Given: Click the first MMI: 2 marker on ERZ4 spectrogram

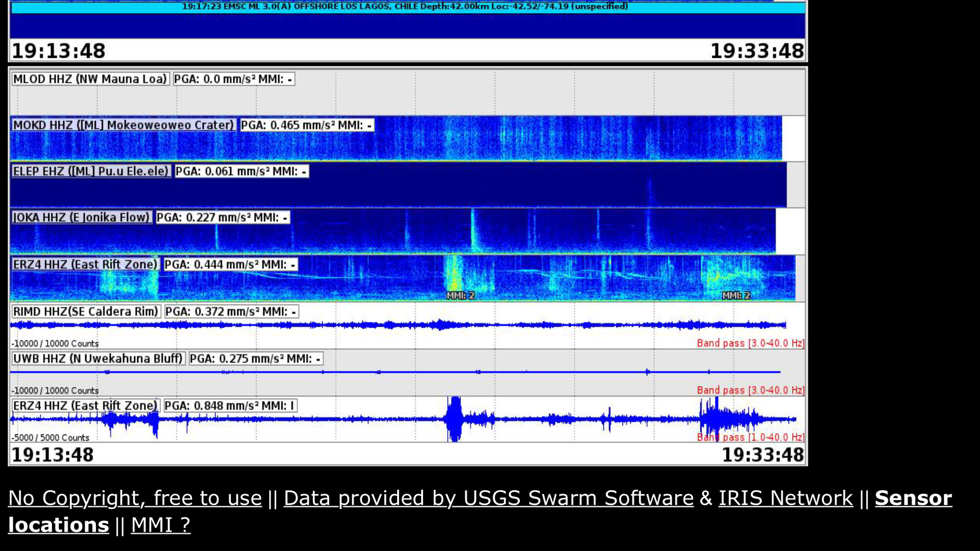Looking at the screenshot, I should pyautogui.click(x=460, y=296).
